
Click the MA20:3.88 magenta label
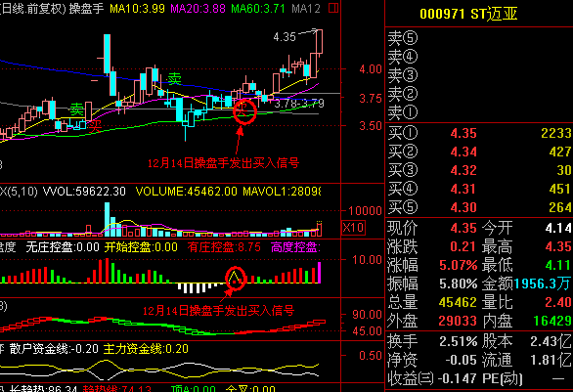pos(198,9)
